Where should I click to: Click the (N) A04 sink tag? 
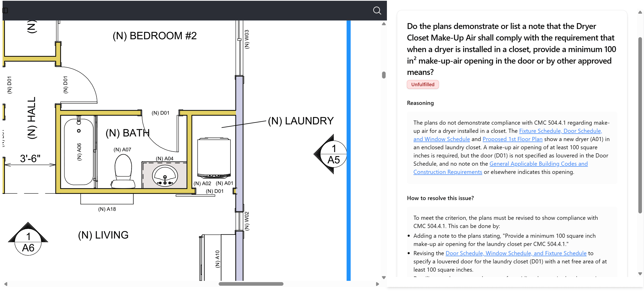tap(165, 159)
